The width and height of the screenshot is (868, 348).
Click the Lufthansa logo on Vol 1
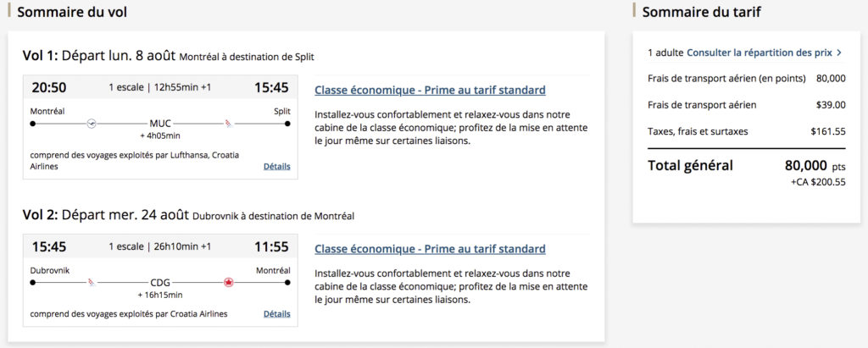coord(92,123)
